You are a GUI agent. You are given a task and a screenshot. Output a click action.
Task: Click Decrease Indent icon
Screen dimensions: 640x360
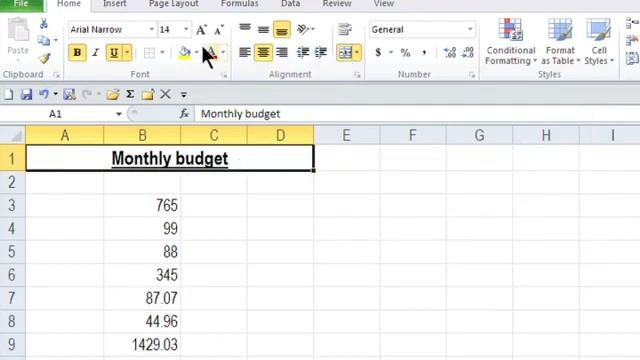pos(303,52)
